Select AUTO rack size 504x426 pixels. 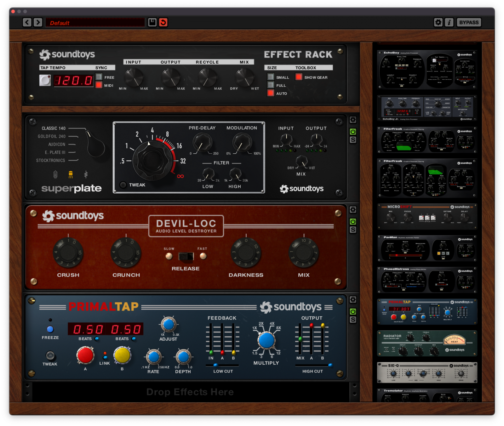point(271,93)
